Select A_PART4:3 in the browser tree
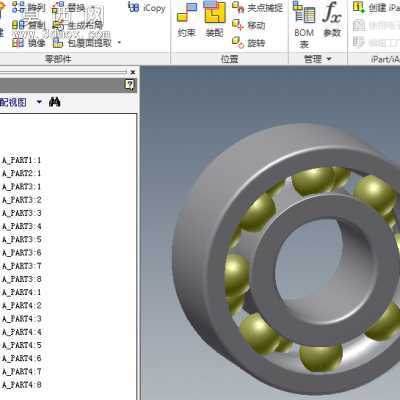This screenshot has height=400, width=400. click(x=21, y=319)
